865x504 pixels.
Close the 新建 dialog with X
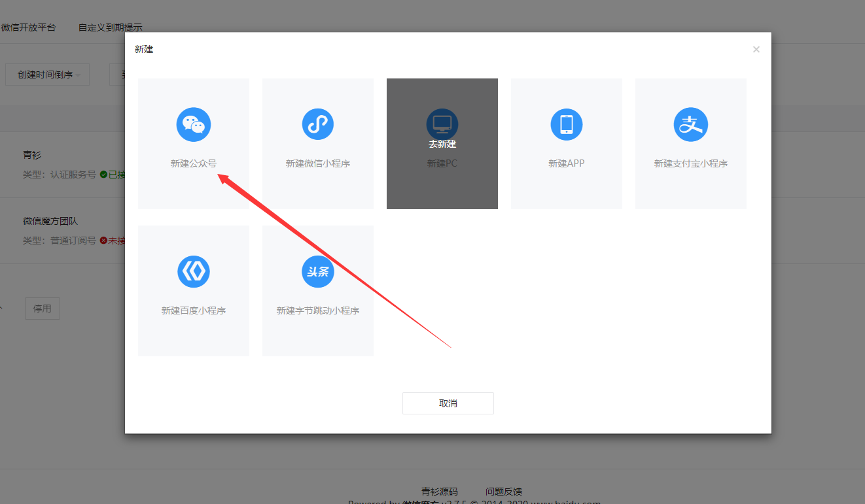pyautogui.click(x=756, y=49)
